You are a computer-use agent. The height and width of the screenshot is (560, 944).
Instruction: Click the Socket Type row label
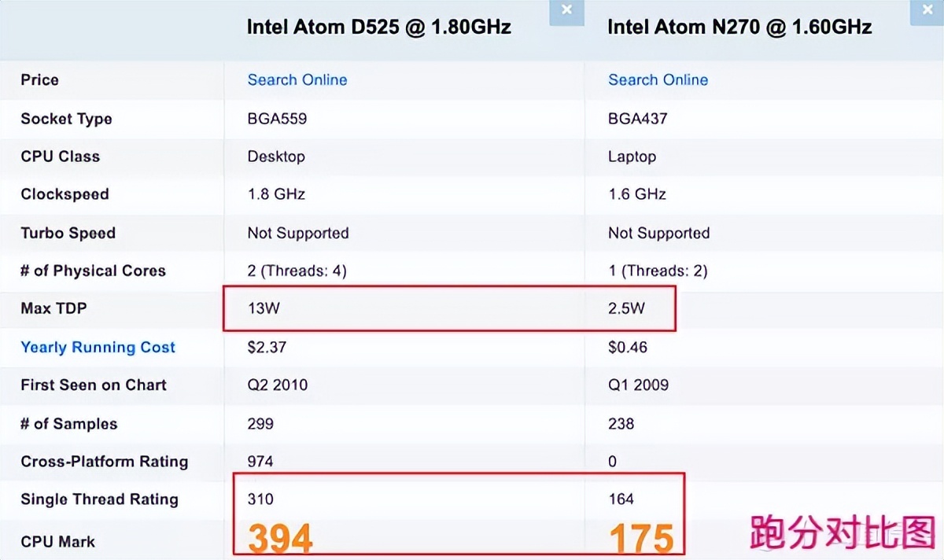pyautogui.click(x=66, y=119)
